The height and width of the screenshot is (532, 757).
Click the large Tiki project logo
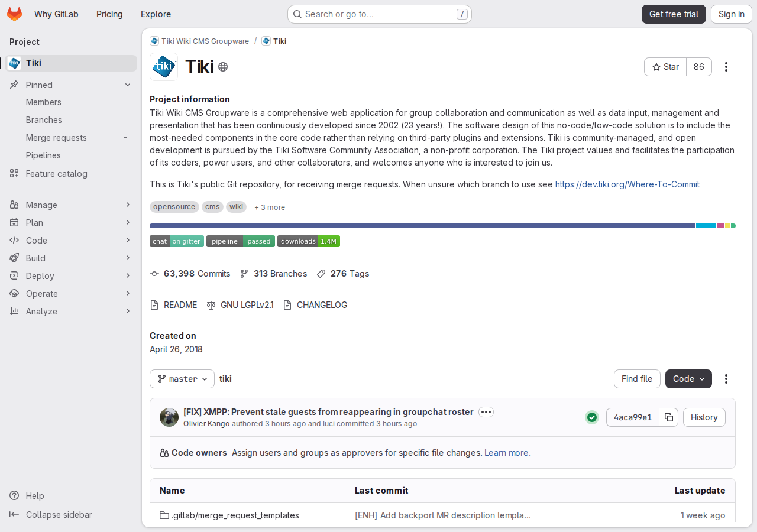(x=164, y=67)
